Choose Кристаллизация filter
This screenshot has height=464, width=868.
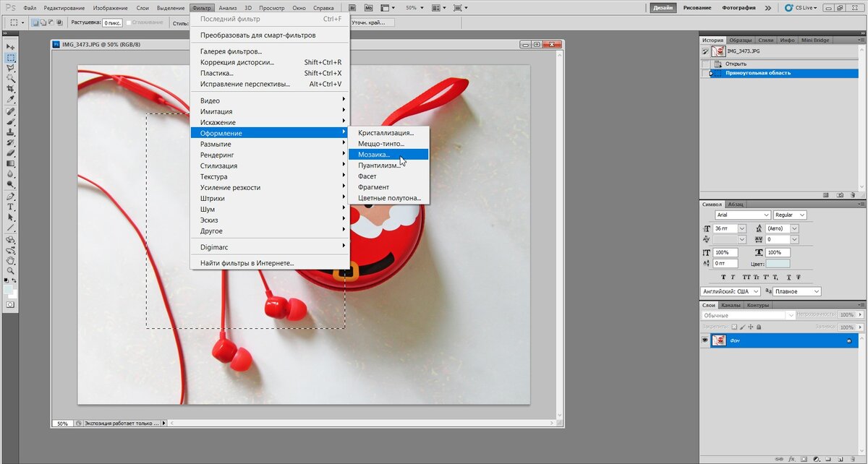pyautogui.click(x=388, y=133)
